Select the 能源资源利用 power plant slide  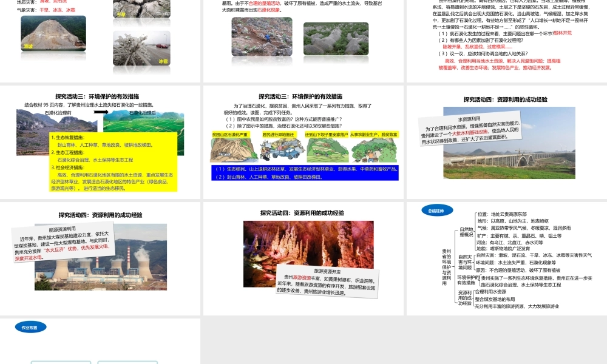point(100,258)
